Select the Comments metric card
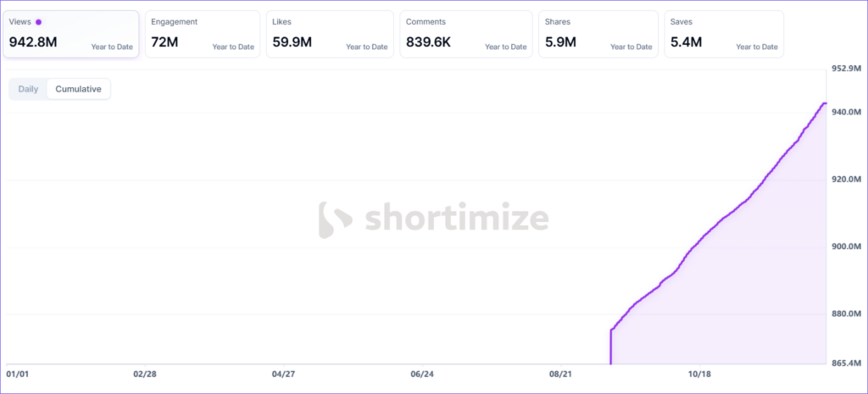868x394 pixels. (465, 34)
